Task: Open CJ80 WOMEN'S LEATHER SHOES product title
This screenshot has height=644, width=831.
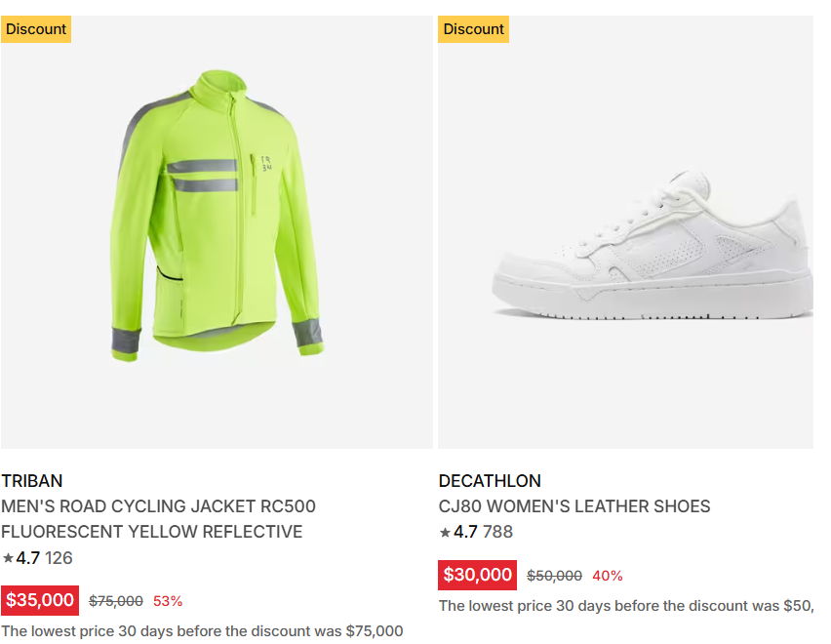Action: click(x=574, y=506)
